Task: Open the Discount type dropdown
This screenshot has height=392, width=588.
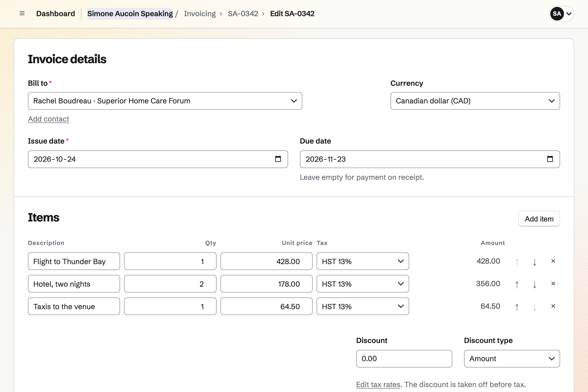Action: (512, 358)
